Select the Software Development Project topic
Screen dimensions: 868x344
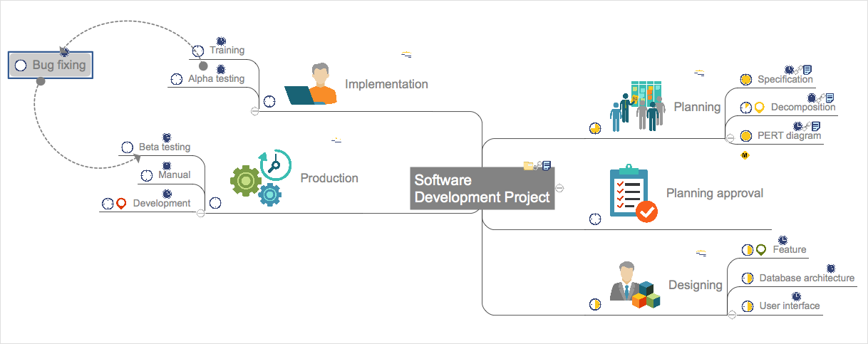click(x=482, y=189)
